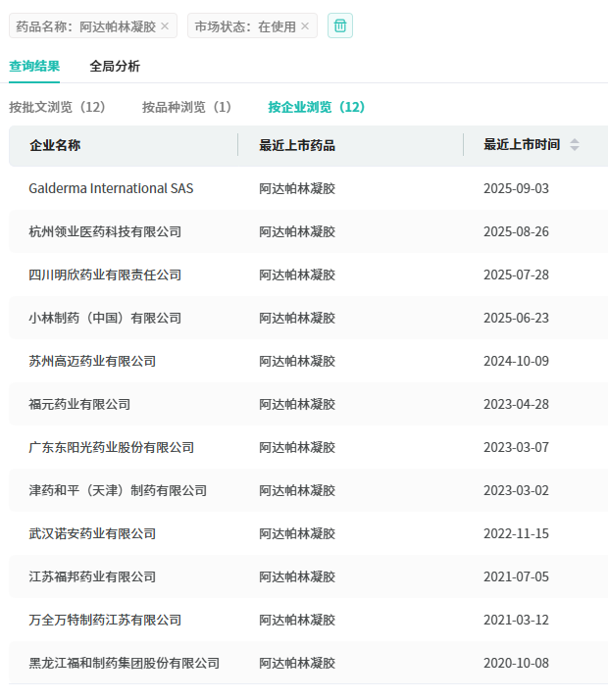This screenshot has height=700, width=608.
Task: Click the 企业名称 column header
Action: pyautogui.click(x=55, y=145)
